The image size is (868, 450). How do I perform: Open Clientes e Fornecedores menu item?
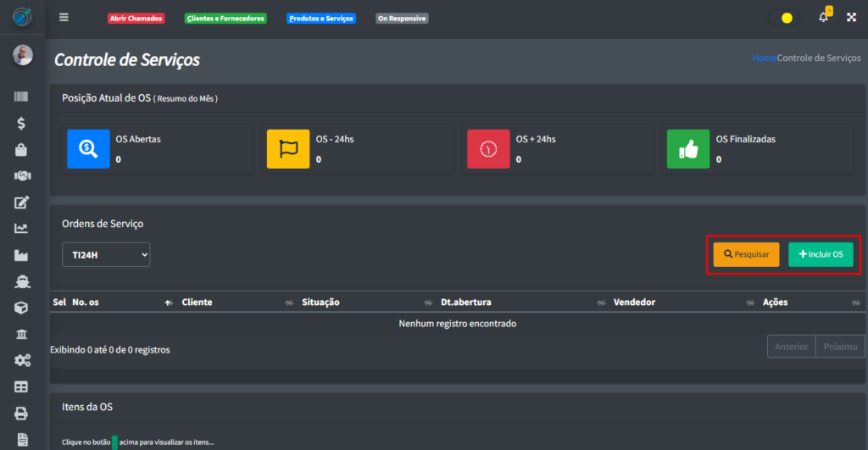225,18
